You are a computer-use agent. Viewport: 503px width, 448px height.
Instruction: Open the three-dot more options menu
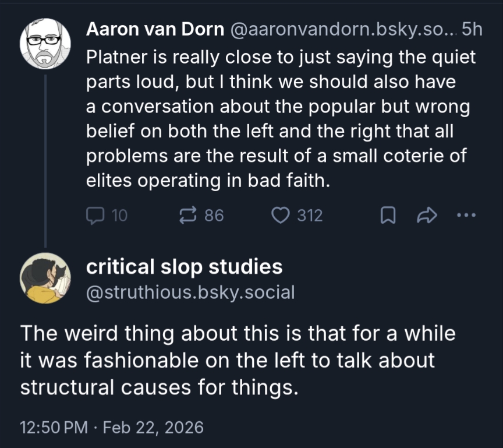click(466, 216)
